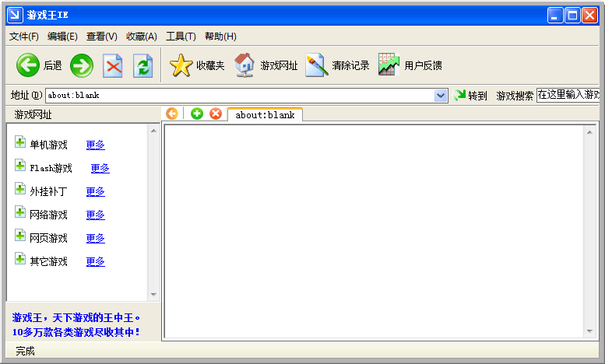The height and width of the screenshot is (364, 605).
Task: Click the 后退 toolbar label
Action: [52, 65]
